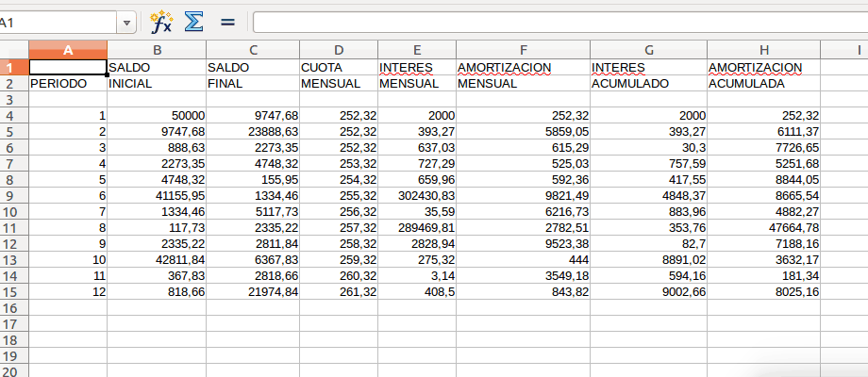The width and height of the screenshot is (868, 377).
Task: Click the INICIAL header cell
Action: 157,84
